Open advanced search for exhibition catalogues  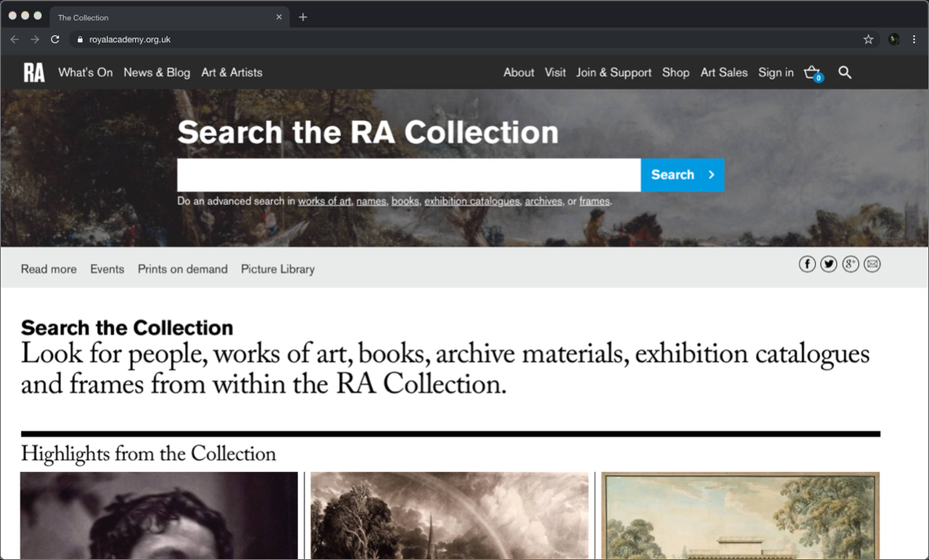(472, 201)
